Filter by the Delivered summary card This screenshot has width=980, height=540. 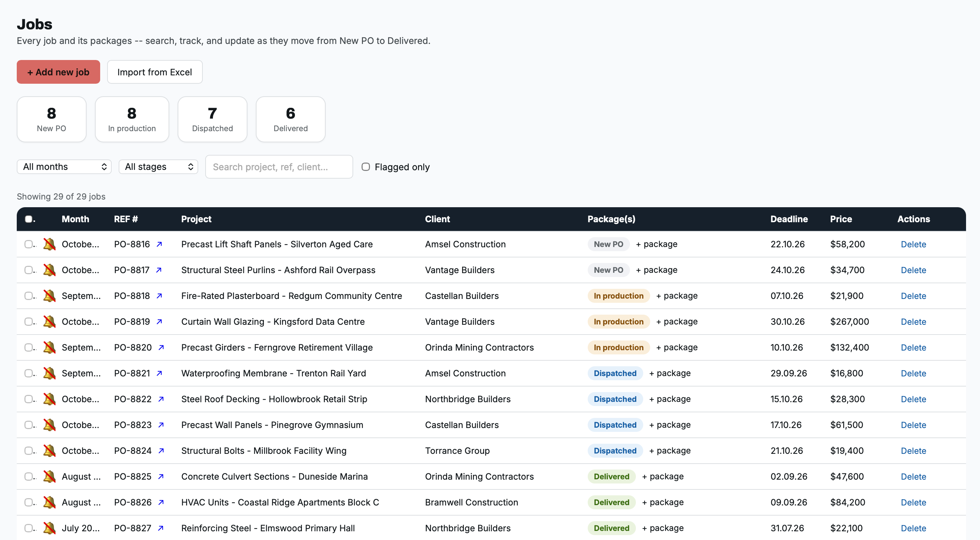pyautogui.click(x=291, y=119)
